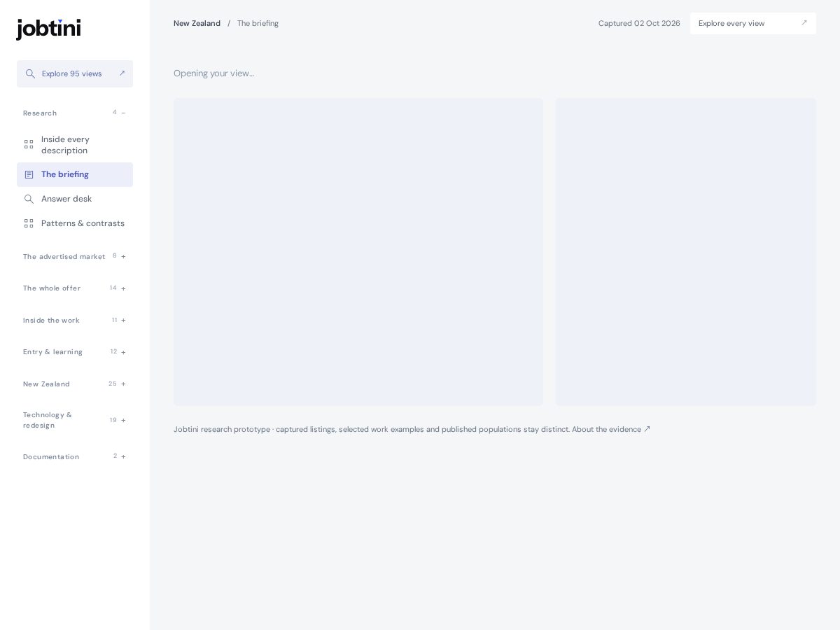The width and height of the screenshot is (840, 630).
Task: Click the document icon beside The briefing
Action: (29, 174)
